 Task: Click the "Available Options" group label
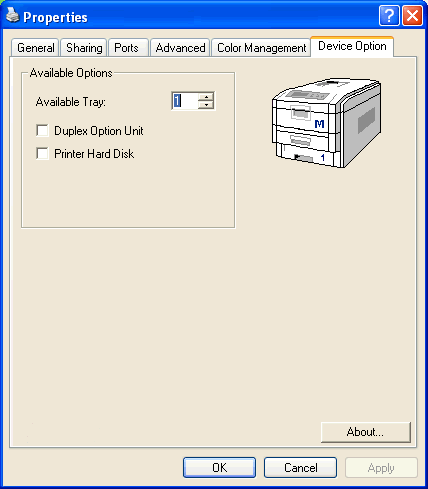point(71,73)
